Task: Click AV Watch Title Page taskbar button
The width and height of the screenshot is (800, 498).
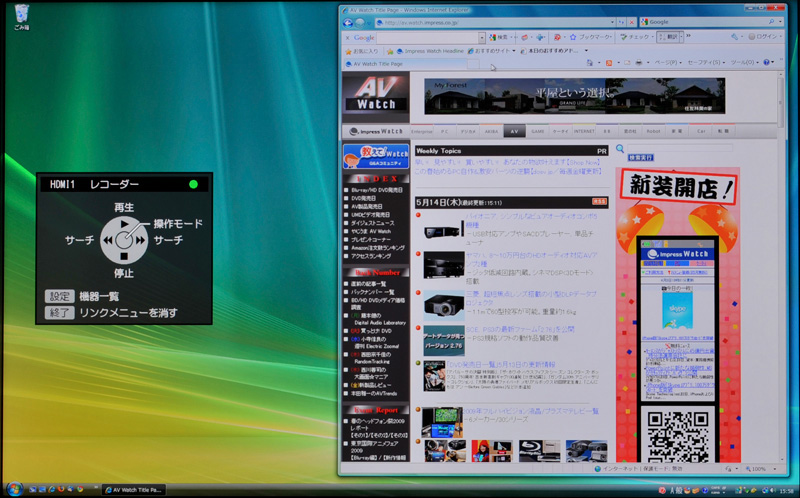Action: click(x=134, y=490)
